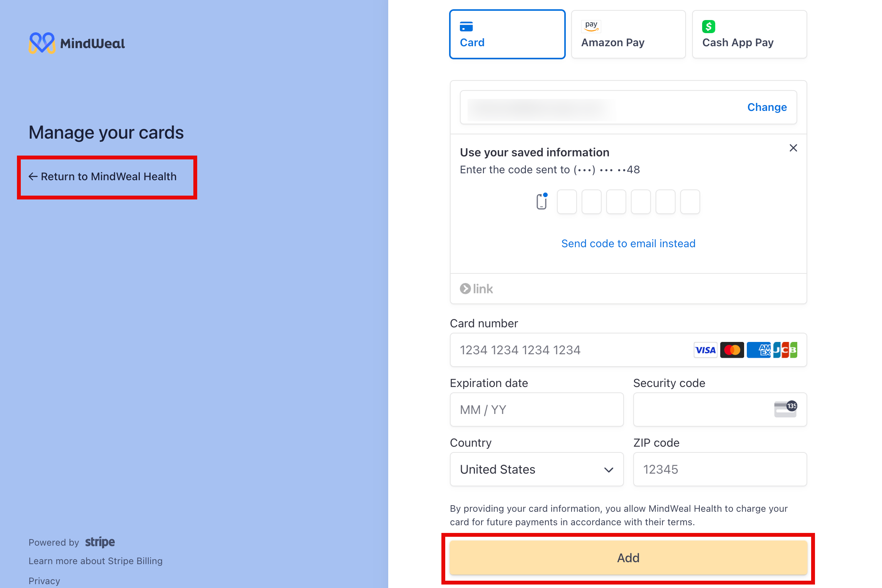The image size is (882, 588).
Task: Click the first verification code digit box
Action: pyautogui.click(x=567, y=202)
